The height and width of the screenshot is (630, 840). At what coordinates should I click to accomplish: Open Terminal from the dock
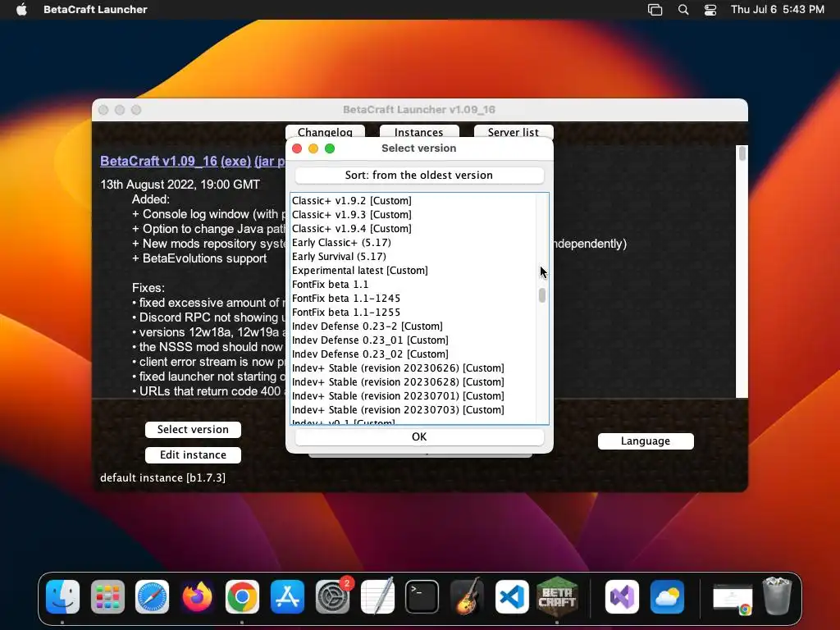pos(422,596)
